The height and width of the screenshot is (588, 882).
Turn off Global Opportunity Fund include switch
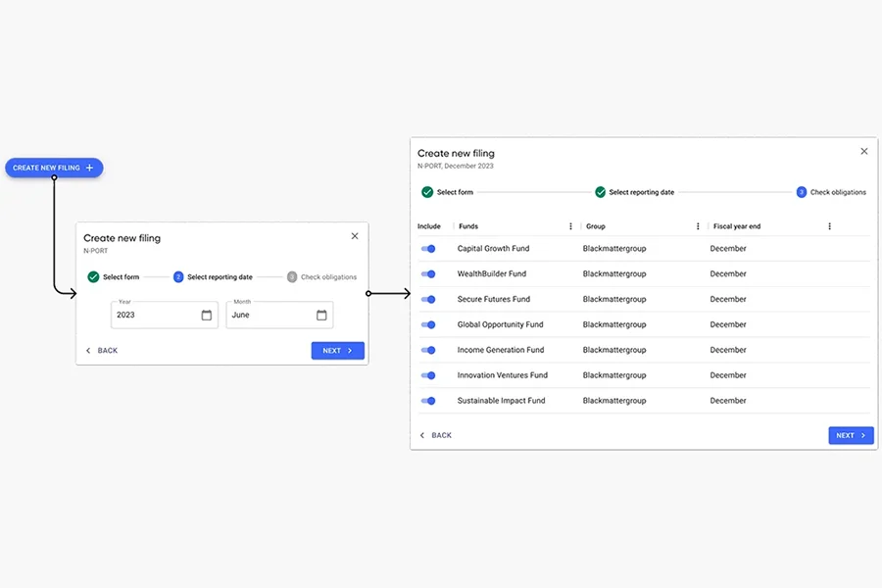pos(428,324)
